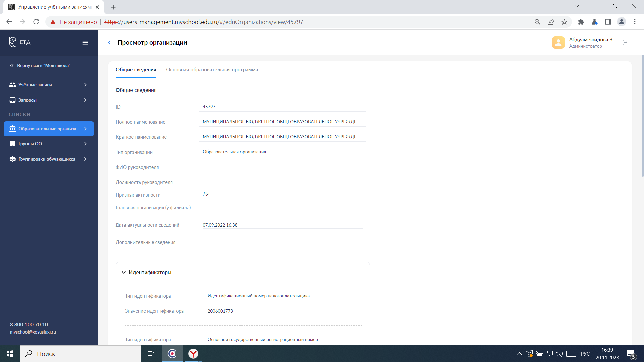
Task: Open browser zoom magnifier icon
Action: point(537,22)
